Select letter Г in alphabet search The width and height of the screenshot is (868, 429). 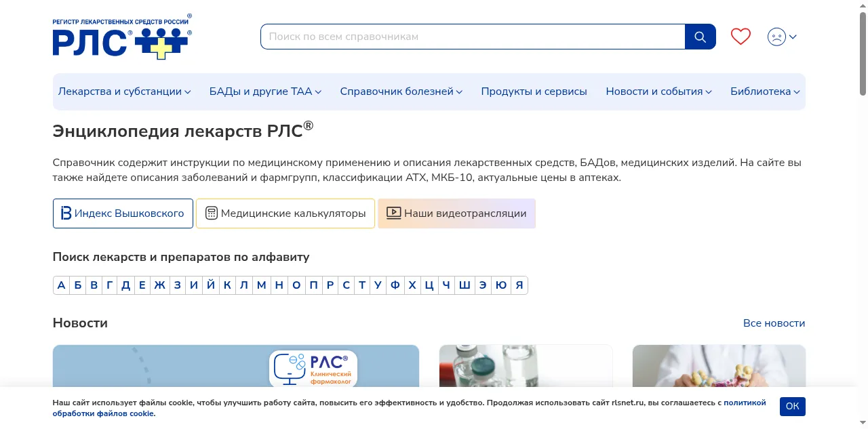109,285
